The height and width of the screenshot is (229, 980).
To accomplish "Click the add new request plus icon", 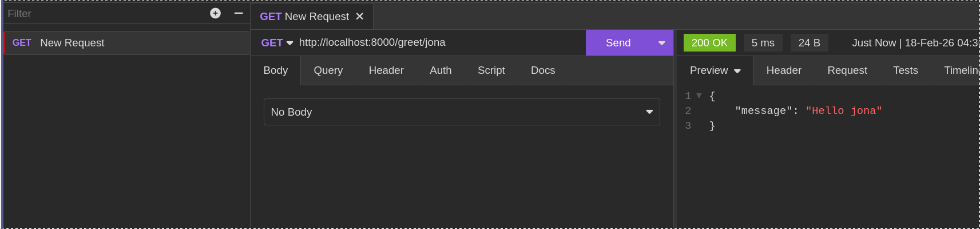I will [x=215, y=13].
